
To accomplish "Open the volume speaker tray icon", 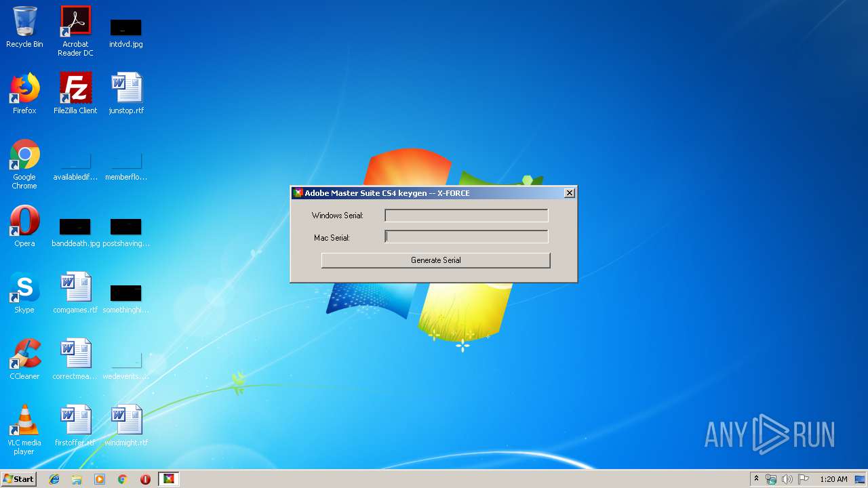I will (787, 479).
